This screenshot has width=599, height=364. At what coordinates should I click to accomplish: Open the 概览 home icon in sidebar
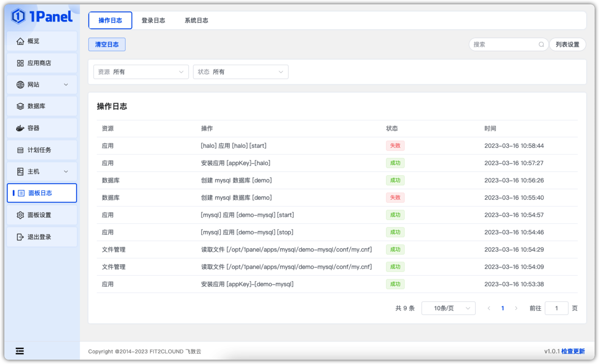pos(20,41)
